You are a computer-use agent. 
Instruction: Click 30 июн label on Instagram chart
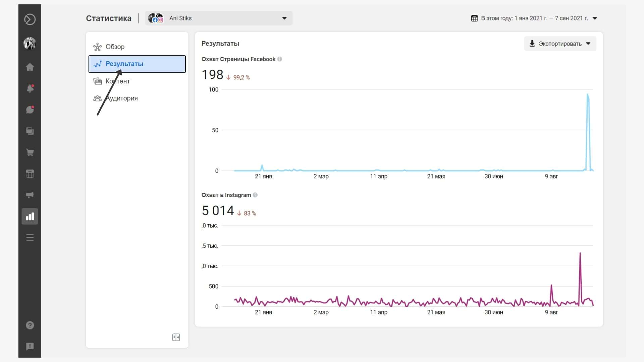494,312
